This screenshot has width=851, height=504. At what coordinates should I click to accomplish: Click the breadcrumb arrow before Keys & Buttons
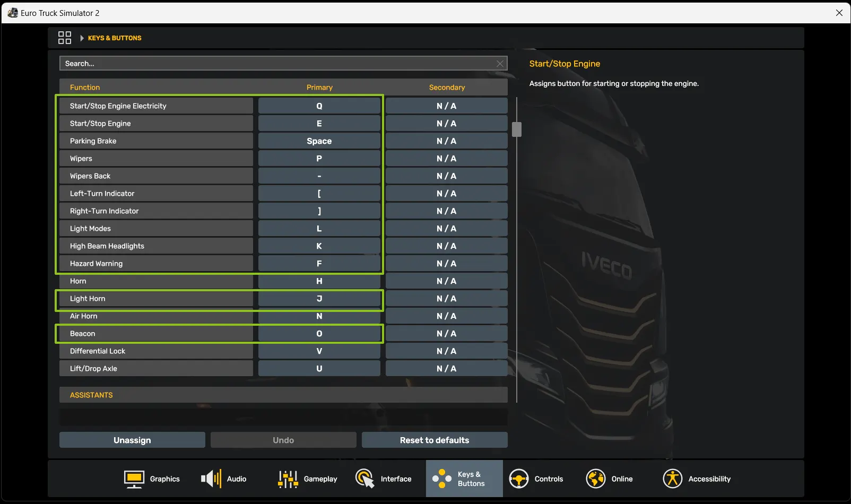[82, 38]
